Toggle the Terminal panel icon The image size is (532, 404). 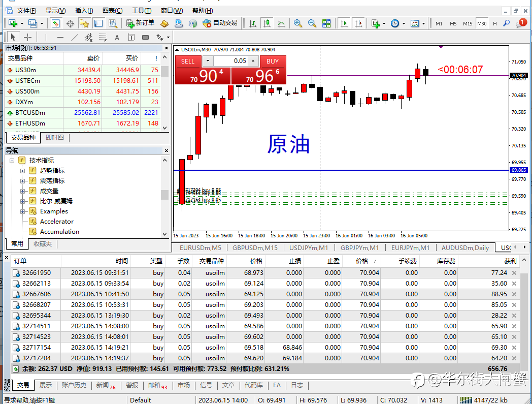98,23
